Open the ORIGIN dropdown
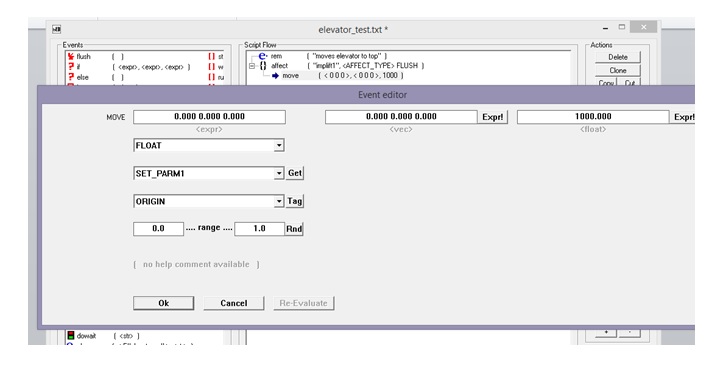Screen dimensions: 718x378 point(279,201)
